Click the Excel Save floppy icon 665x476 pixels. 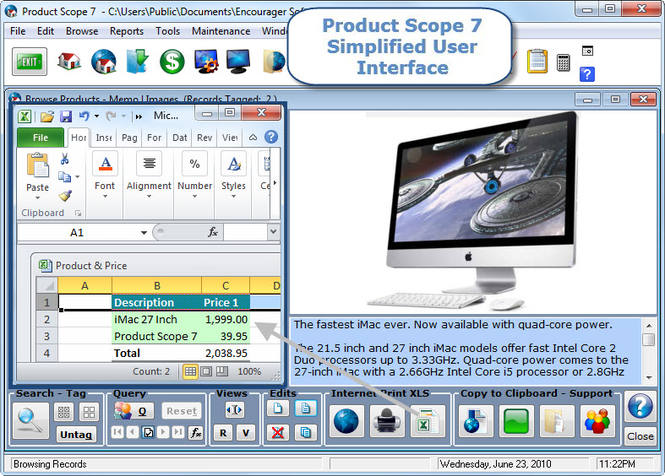66,116
